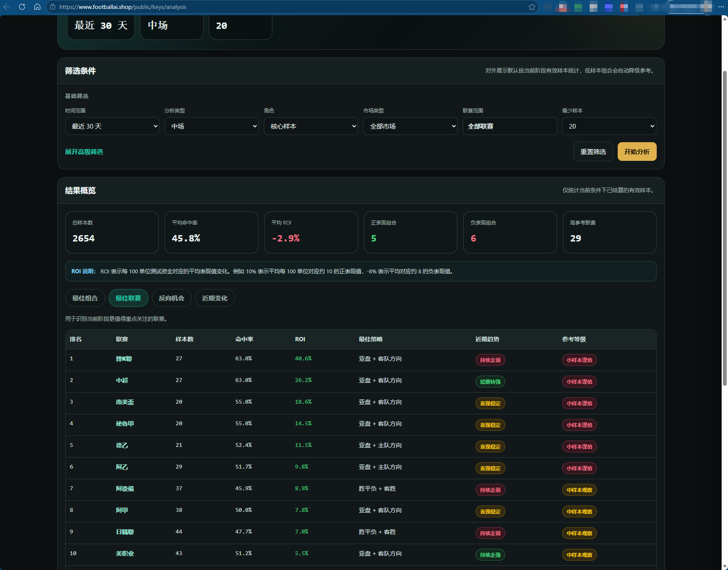Expand the 分析类型 dropdown set to 中场
The height and width of the screenshot is (570, 728).
coord(212,126)
